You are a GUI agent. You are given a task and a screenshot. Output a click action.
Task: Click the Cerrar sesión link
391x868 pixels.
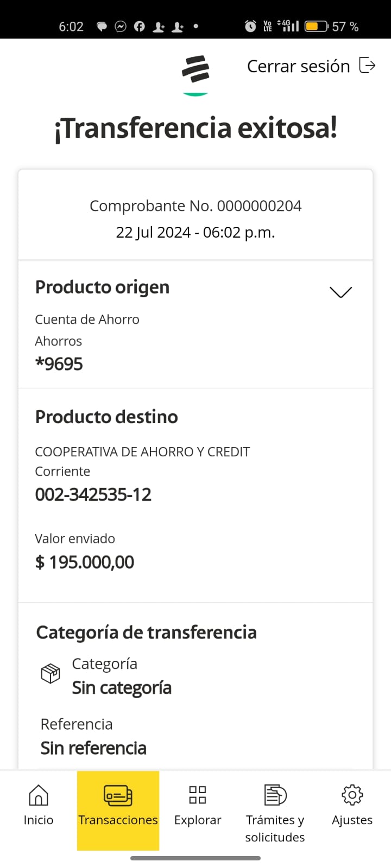coord(298,66)
